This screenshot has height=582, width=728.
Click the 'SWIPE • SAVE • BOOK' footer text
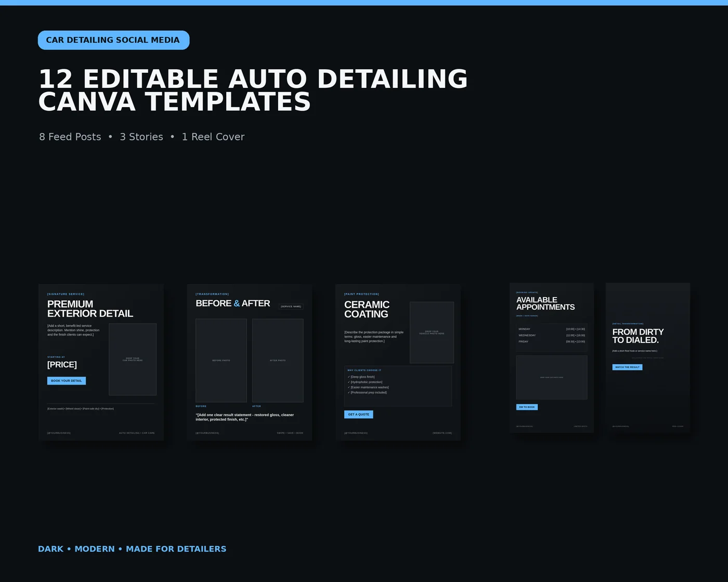[x=290, y=433]
